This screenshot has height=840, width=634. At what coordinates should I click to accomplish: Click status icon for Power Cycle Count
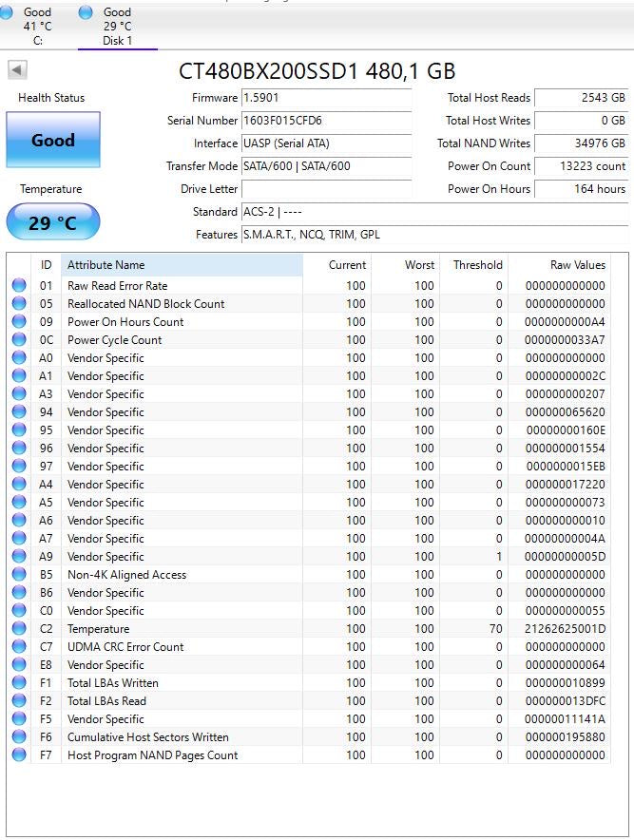[19, 339]
